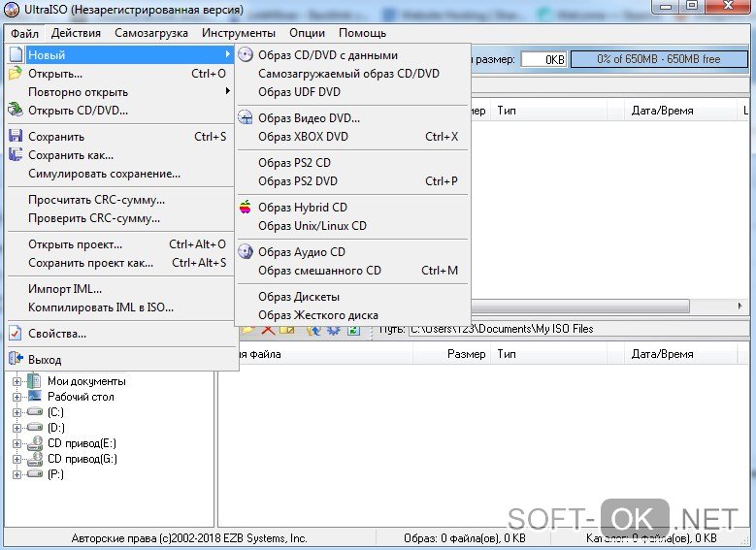The image size is (756, 550).
Task: Click the new document icon beside Новый
Action: click(16, 54)
